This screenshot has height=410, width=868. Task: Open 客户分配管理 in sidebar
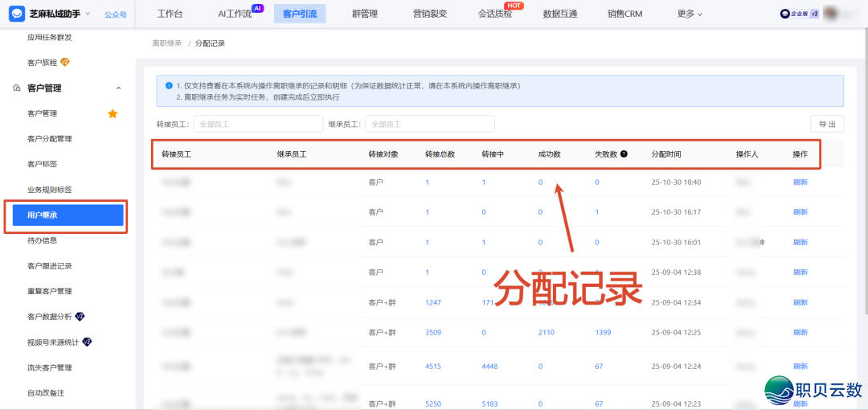click(50, 139)
